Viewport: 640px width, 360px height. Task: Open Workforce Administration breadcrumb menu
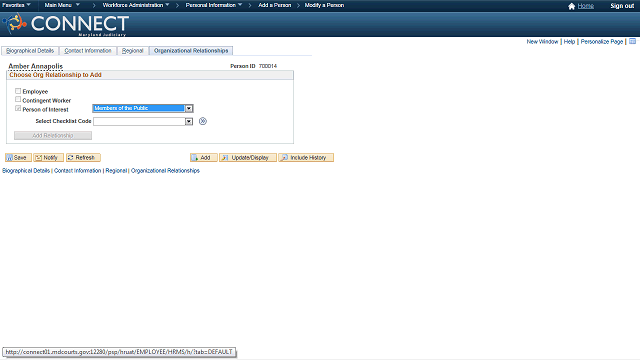136,5
